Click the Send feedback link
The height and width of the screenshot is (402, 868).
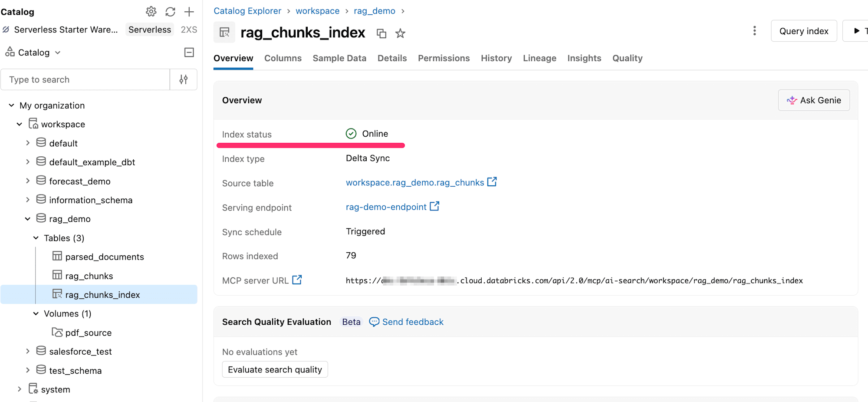coord(413,322)
